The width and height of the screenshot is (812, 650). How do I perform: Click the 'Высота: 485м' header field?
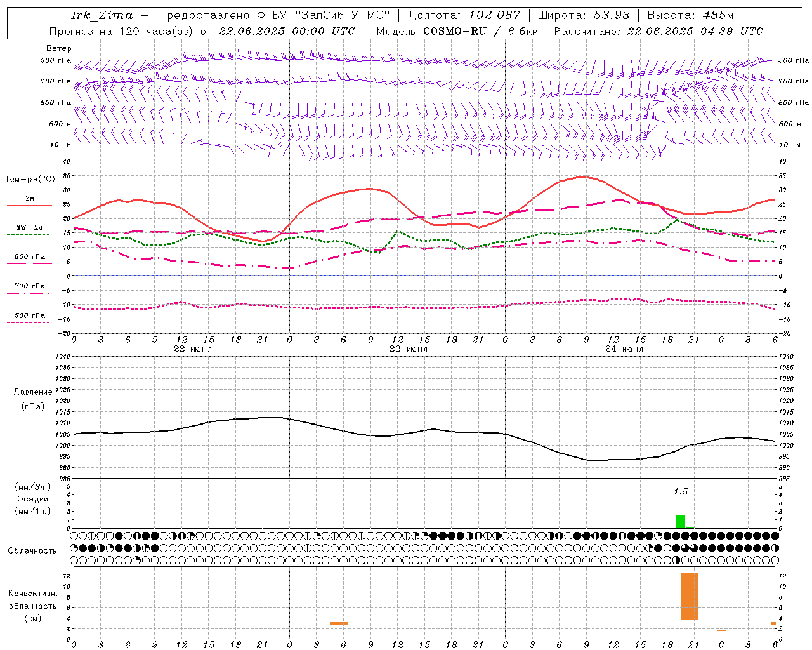(690, 15)
